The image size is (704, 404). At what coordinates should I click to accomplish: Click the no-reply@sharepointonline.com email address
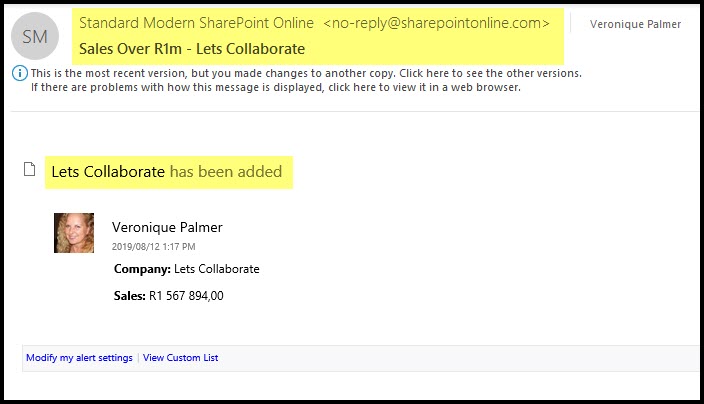click(x=436, y=22)
